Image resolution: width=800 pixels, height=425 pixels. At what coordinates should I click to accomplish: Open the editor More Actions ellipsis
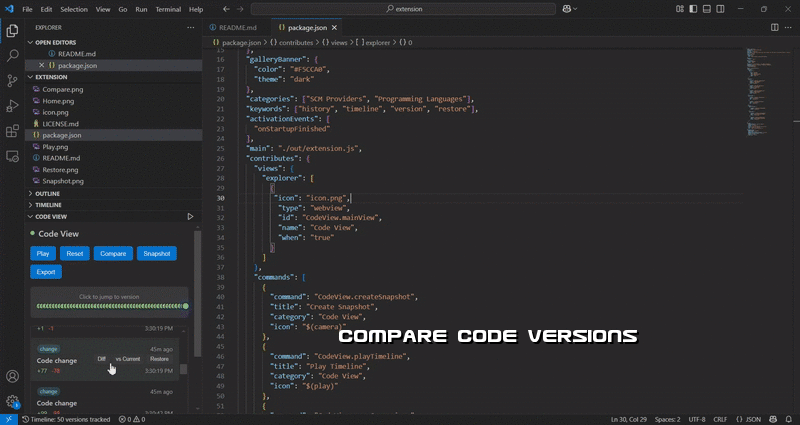pos(788,28)
